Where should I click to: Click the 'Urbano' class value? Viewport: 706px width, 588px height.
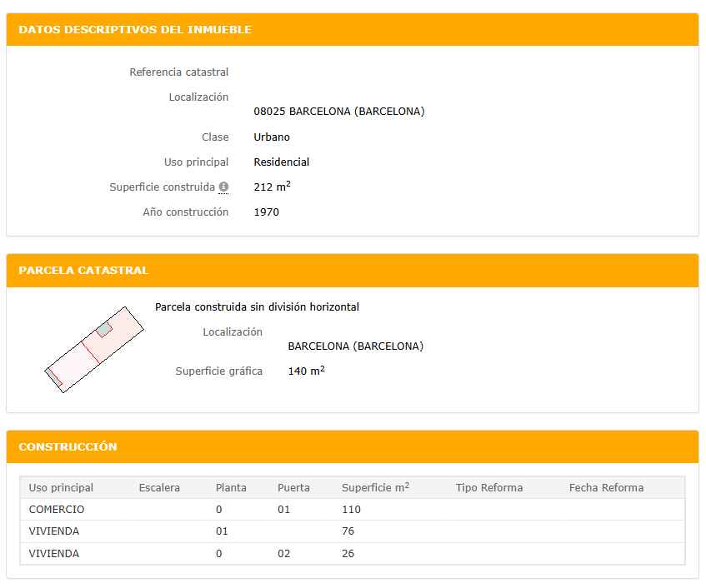272,137
